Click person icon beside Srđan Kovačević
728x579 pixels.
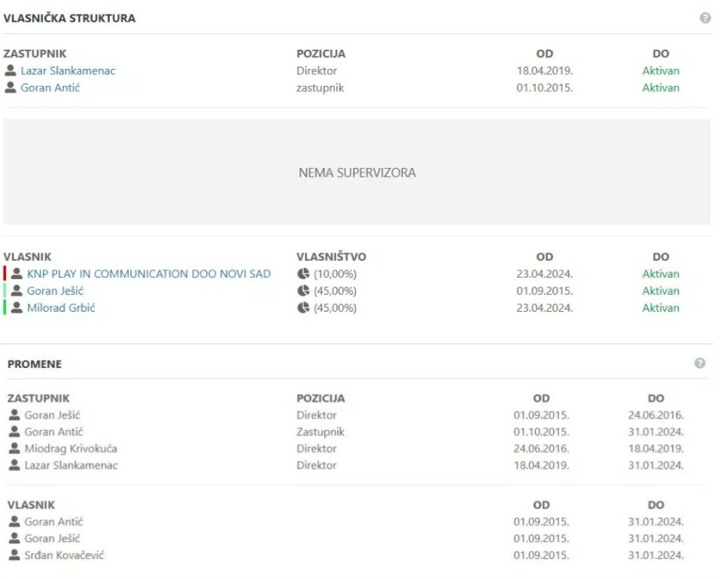pos(15,555)
